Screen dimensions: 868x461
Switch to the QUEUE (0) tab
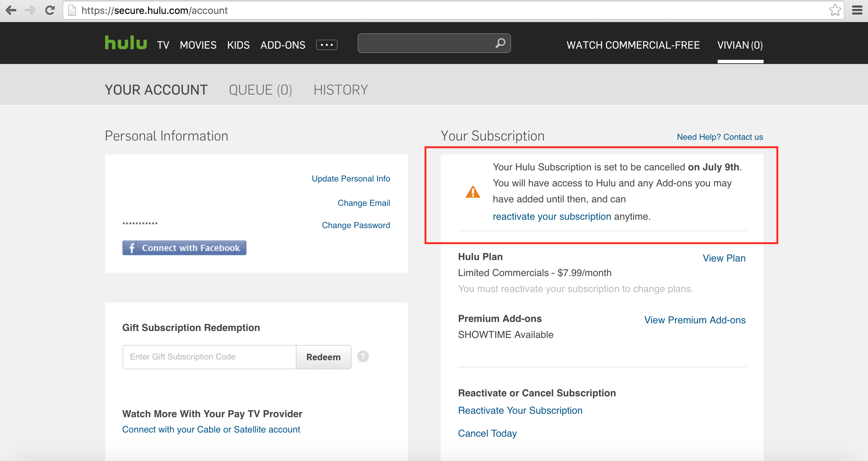(x=260, y=90)
